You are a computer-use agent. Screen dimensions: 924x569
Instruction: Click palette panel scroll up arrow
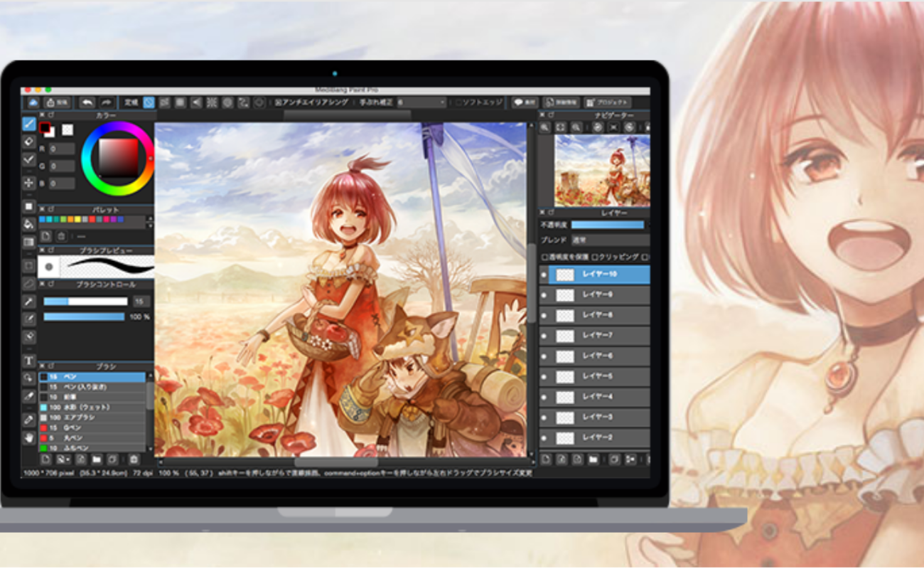click(x=150, y=218)
